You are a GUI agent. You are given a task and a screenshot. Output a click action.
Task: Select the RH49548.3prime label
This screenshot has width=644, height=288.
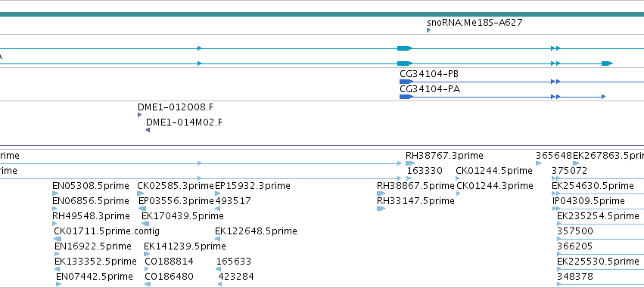coord(91,216)
